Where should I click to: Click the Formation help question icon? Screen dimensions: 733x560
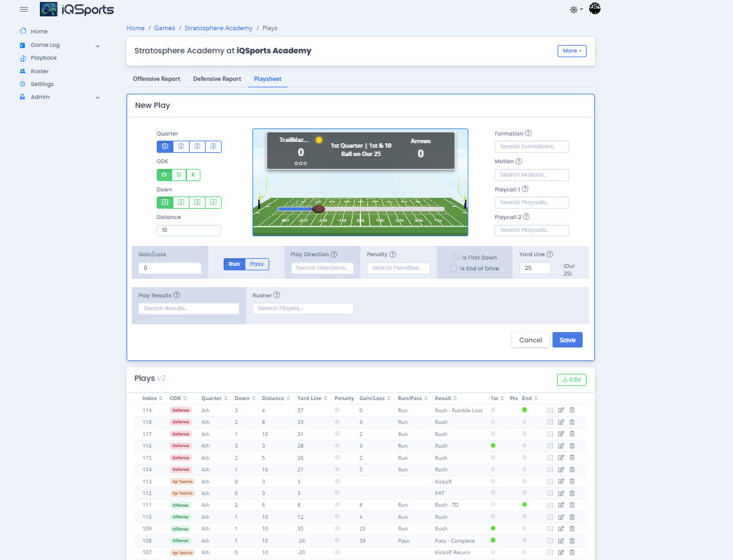point(528,134)
